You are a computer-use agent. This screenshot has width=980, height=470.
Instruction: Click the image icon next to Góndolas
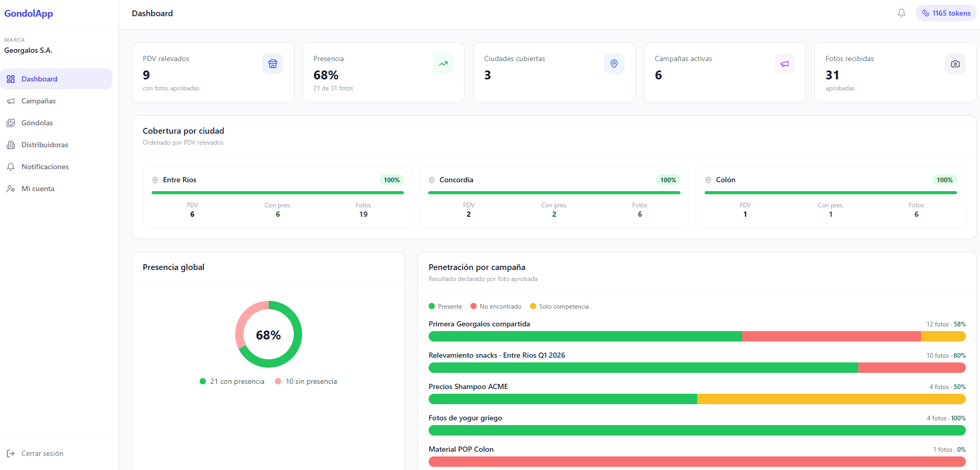(10, 123)
